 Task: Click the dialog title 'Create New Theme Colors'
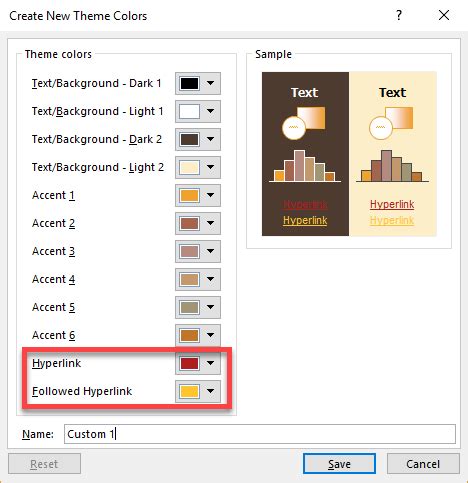tap(78, 16)
